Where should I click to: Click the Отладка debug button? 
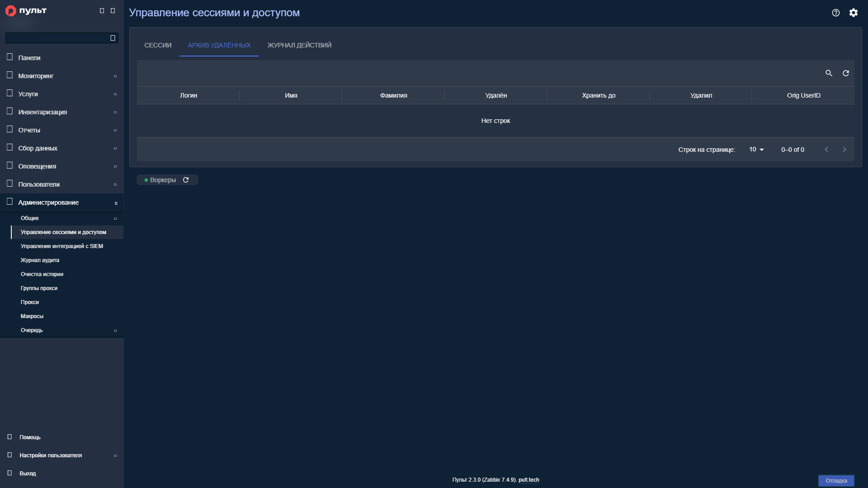[836, 480]
